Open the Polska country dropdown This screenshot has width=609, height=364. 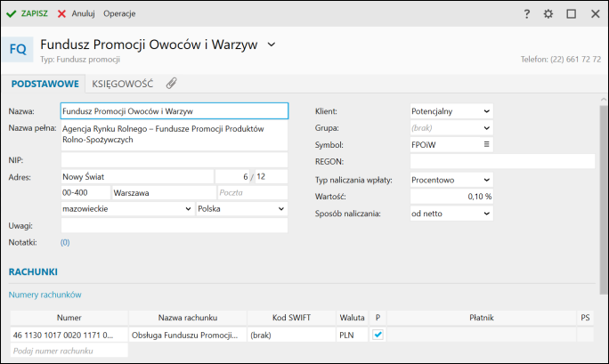(x=241, y=209)
